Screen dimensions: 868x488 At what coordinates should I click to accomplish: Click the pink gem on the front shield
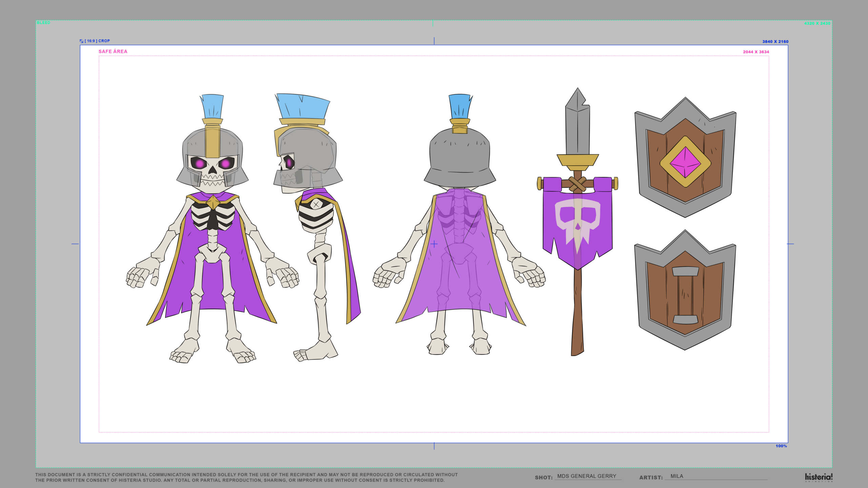685,162
